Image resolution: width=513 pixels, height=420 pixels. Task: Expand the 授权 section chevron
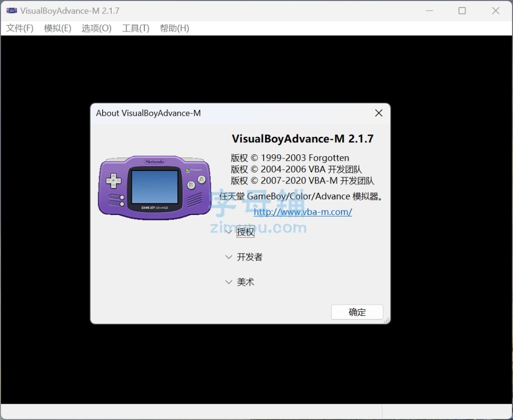coord(228,232)
